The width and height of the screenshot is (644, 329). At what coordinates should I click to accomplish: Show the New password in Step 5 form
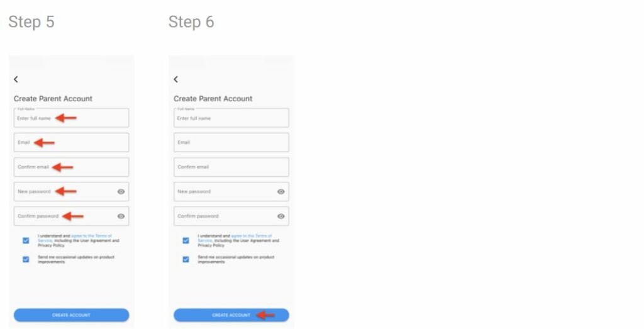[121, 192]
